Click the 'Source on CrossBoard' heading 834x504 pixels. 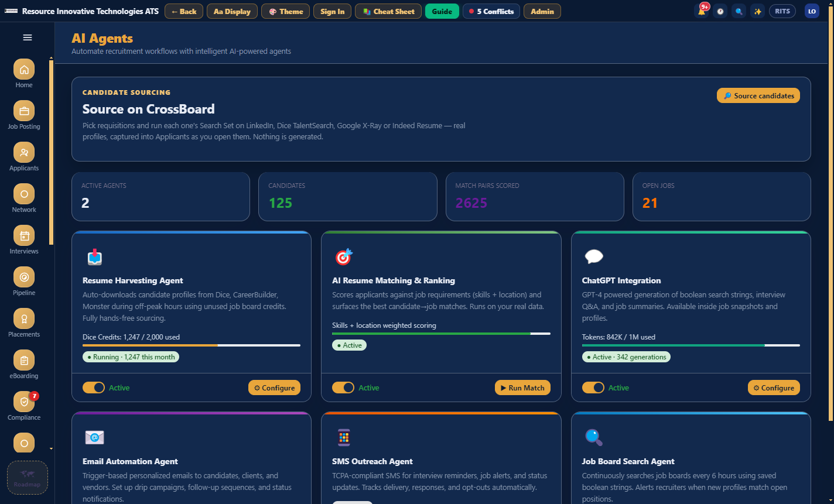pos(149,109)
